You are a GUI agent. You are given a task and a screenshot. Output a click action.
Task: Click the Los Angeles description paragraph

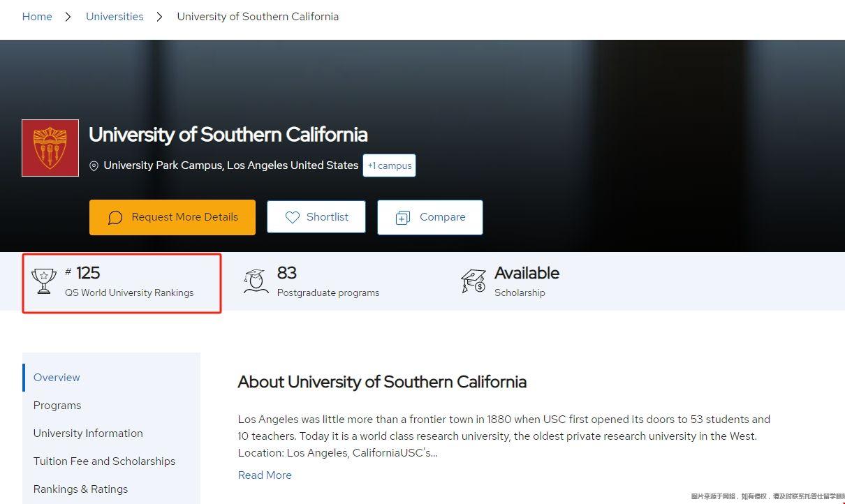point(504,436)
